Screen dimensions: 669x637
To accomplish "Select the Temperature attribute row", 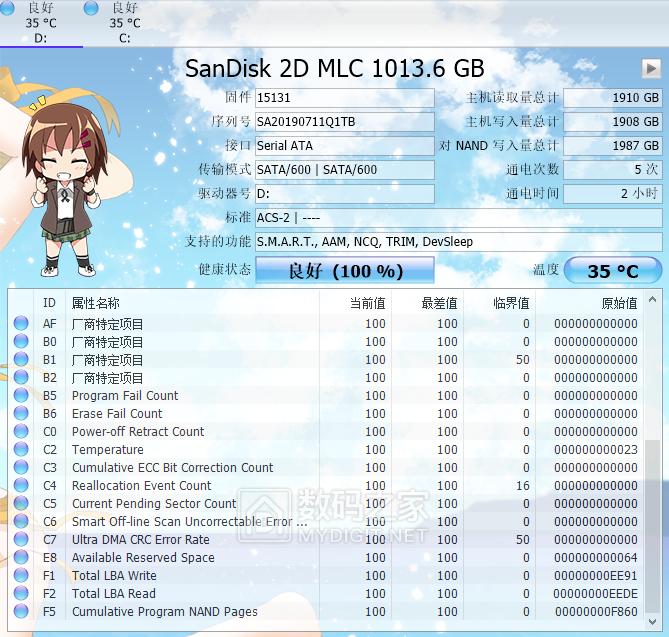I will pos(326,449).
